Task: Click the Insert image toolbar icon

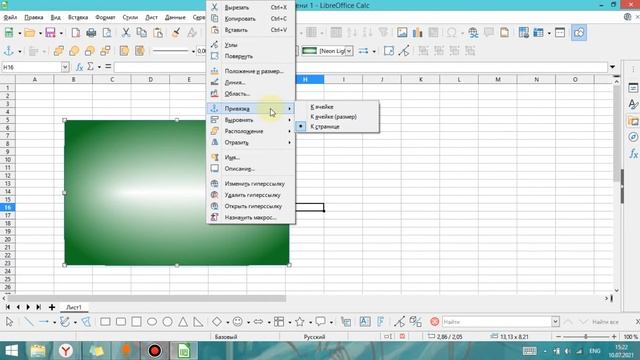Action: coord(402,33)
